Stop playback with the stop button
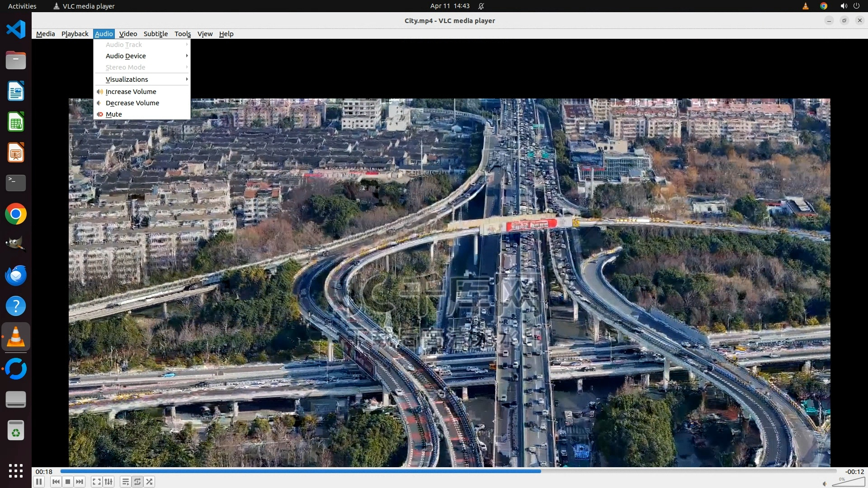This screenshot has width=868, height=488. tap(68, 482)
